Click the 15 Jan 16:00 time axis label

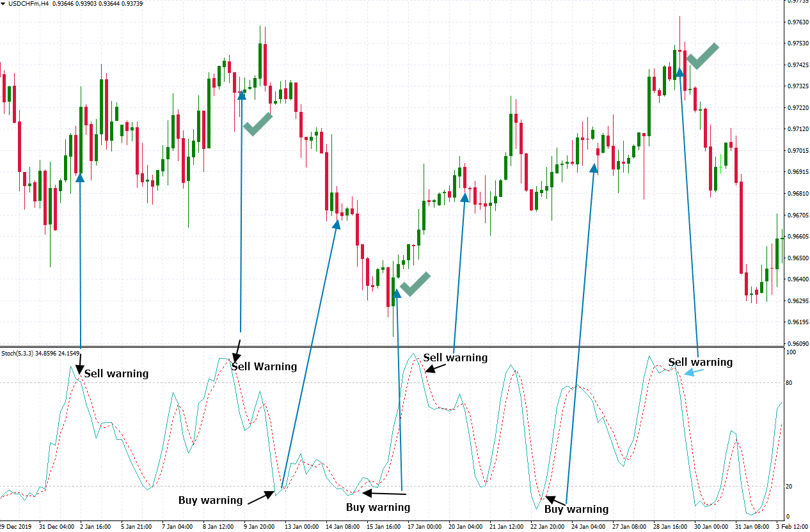(x=384, y=527)
